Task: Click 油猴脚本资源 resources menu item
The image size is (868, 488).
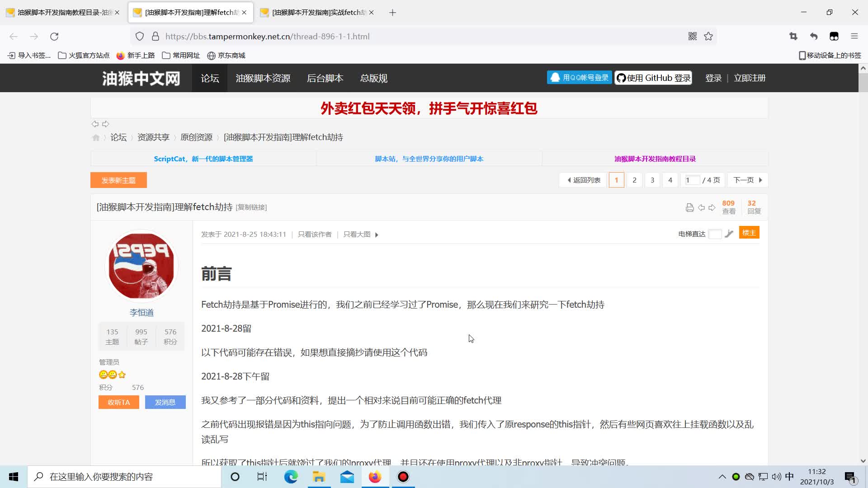Action: [263, 78]
